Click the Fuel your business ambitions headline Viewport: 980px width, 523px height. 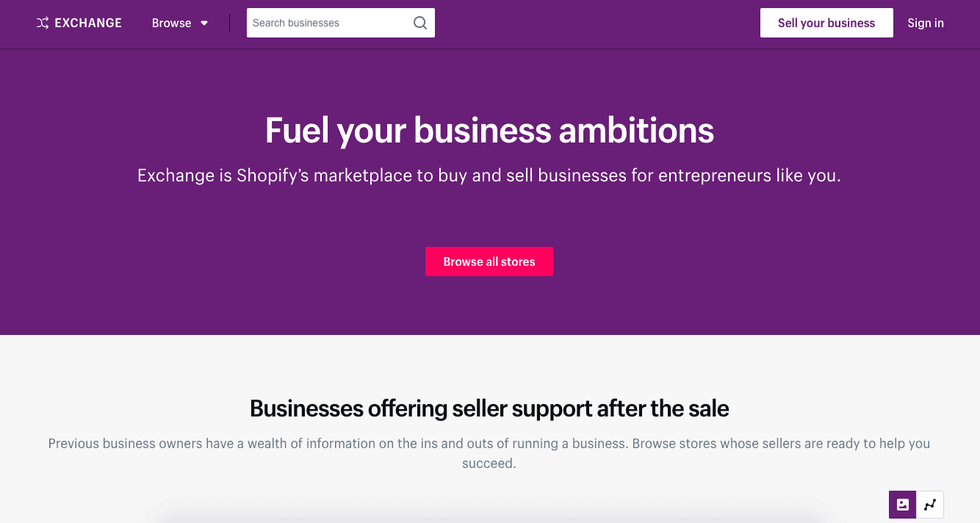[489, 131]
